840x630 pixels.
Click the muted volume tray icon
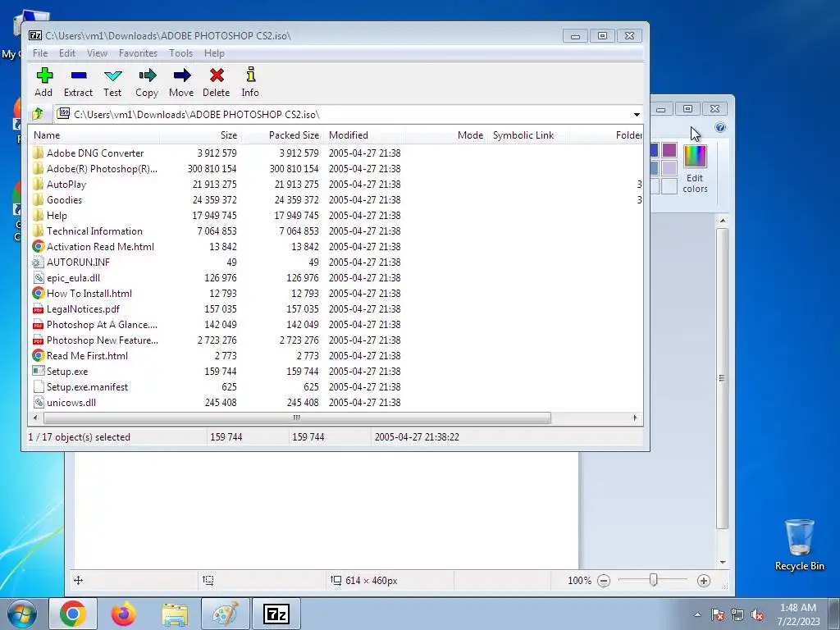(757, 615)
